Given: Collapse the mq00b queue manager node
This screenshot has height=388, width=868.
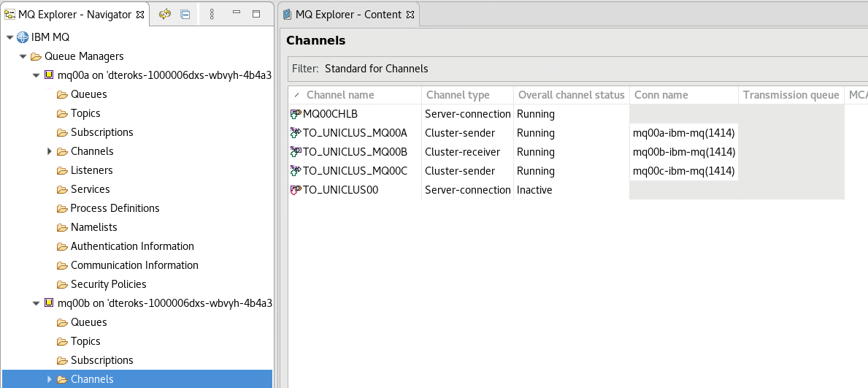Looking at the screenshot, I should pyautogui.click(x=36, y=303).
